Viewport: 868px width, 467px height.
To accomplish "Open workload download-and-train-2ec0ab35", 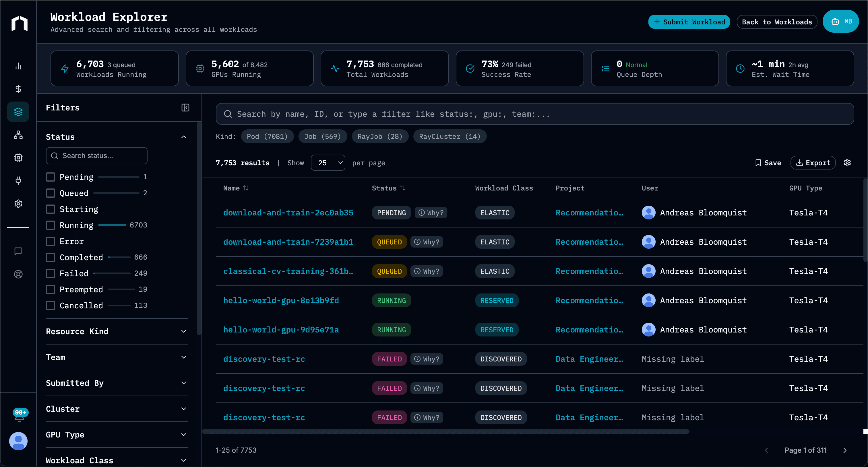I will coord(288,213).
